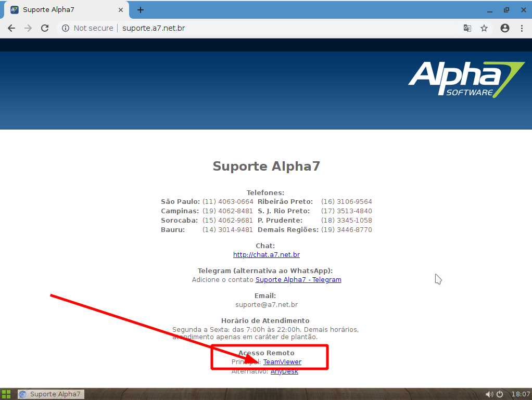Reload the page with the refresh icon
The image size is (532, 400).
click(x=45, y=28)
